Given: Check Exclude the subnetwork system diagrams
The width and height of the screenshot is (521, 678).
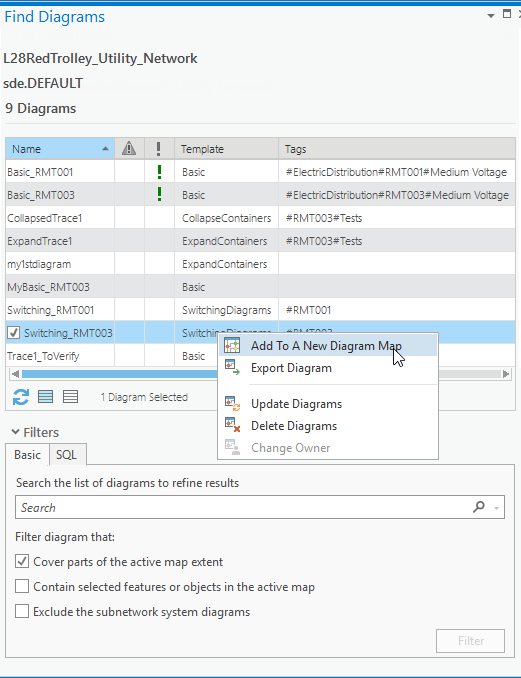Looking at the screenshot, I should [x=22, y=611].
